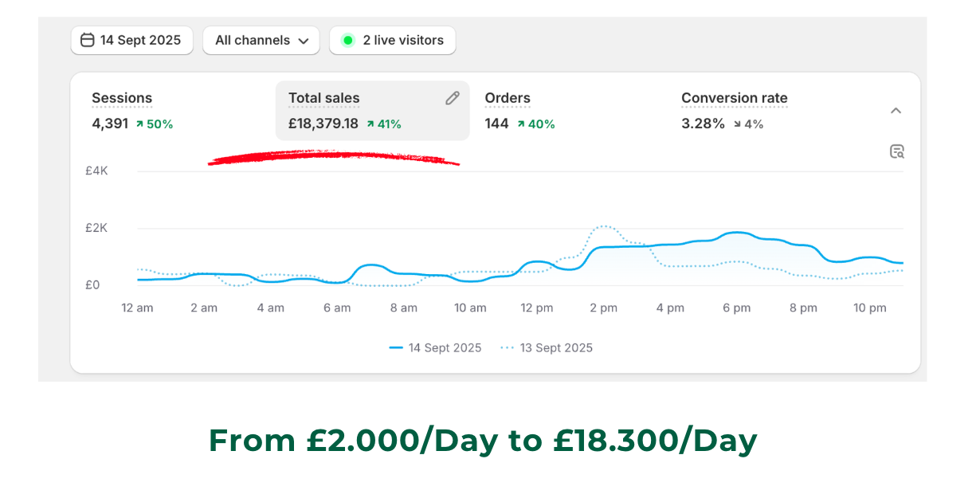Screen dimensions: 980x502
Task: Click the Orders 40% up arrow indicator
Action: click(x=521, y=124)
